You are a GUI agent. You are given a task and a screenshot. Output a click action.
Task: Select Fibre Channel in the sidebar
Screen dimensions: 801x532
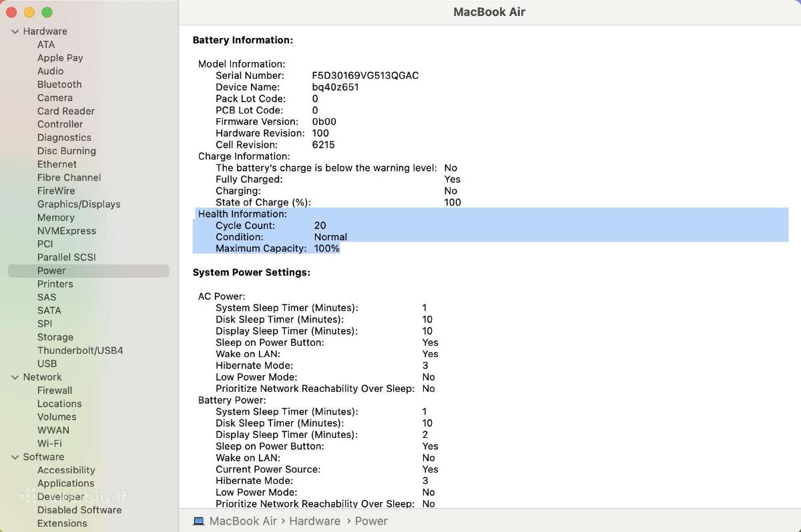(69, 178)
